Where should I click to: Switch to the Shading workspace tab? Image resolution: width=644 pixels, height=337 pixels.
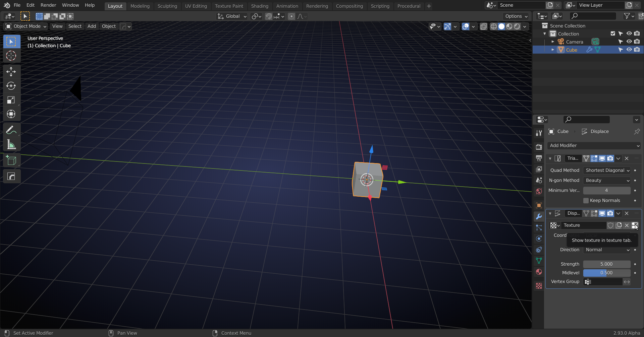(260, 6)
